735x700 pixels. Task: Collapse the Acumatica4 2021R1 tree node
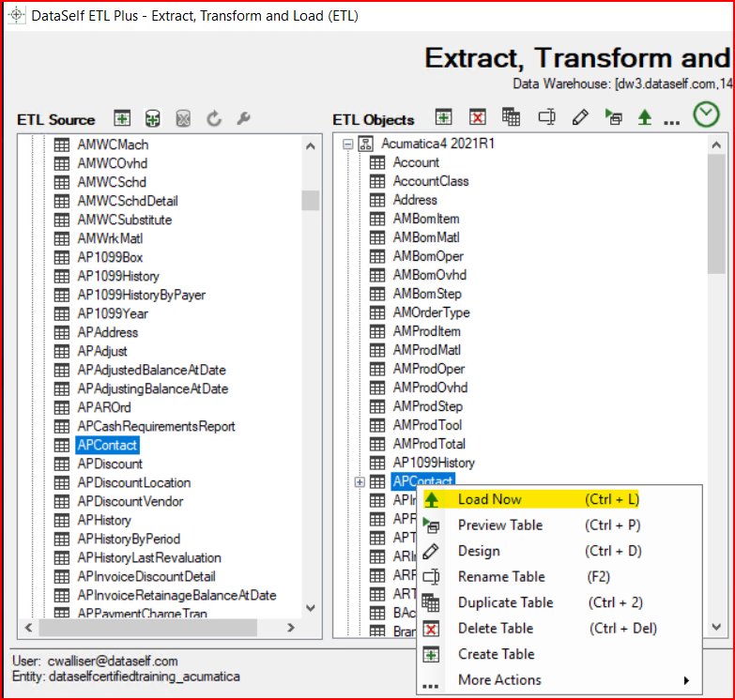[x=348, y=144]
